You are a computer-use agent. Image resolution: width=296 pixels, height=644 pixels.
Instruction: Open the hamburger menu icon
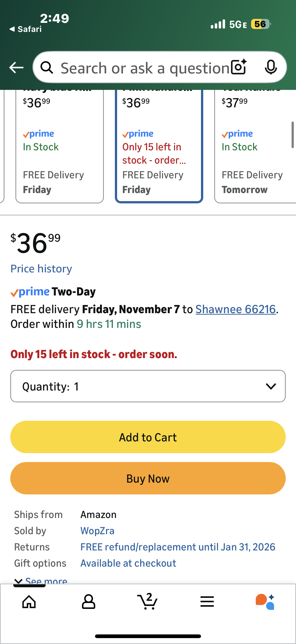tap(207, 601)
